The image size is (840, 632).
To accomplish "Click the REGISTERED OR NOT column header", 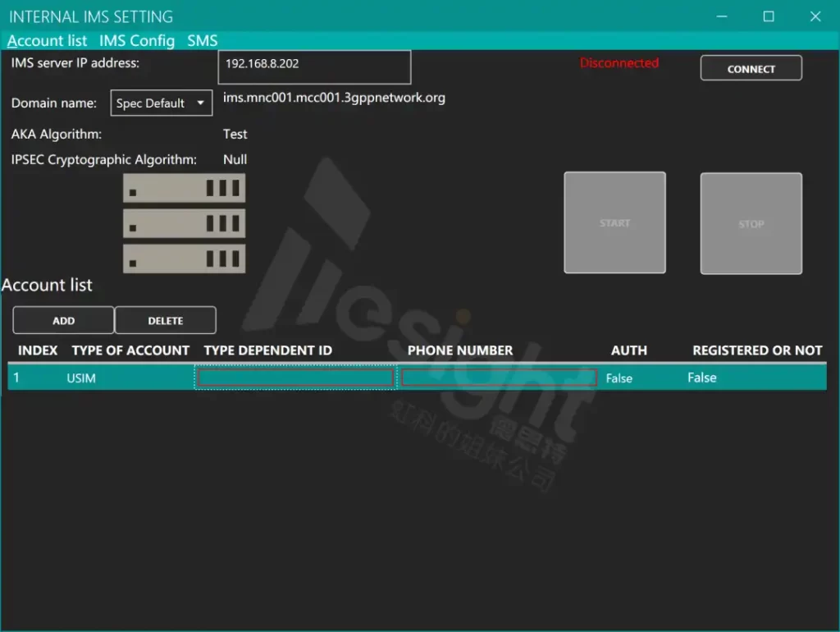I will tap(757, 350).
